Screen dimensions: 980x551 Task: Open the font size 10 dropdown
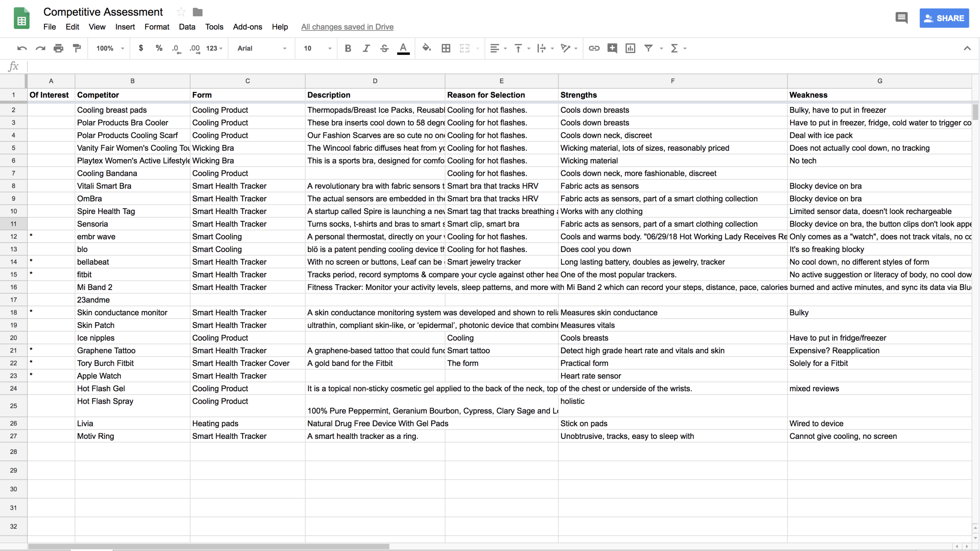coord(318,48)
